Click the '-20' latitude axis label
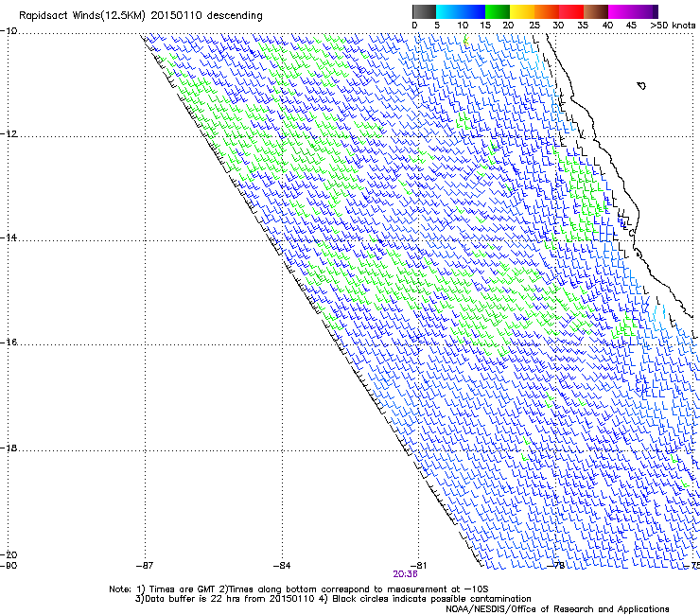 9,554
